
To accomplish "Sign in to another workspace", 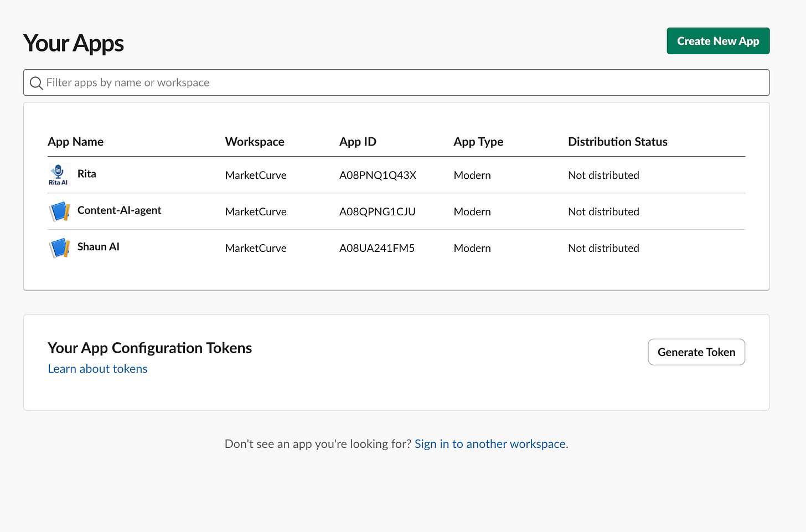I will click(490, 444).
